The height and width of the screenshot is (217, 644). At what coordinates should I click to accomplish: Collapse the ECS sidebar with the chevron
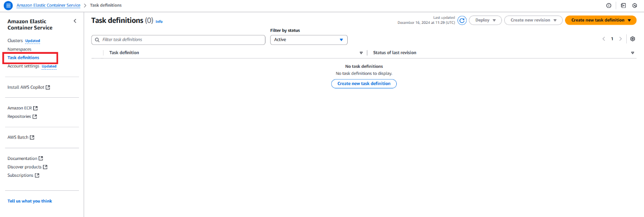75,21
